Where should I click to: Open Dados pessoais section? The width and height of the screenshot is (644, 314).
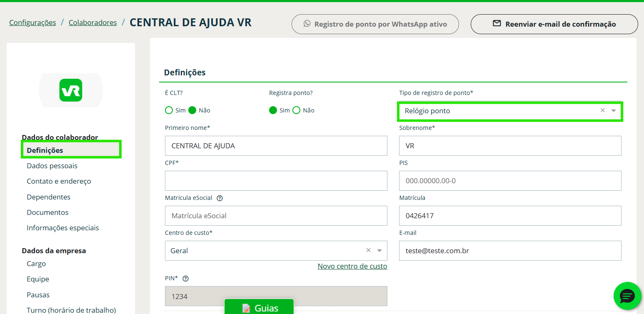coord(52,166)
